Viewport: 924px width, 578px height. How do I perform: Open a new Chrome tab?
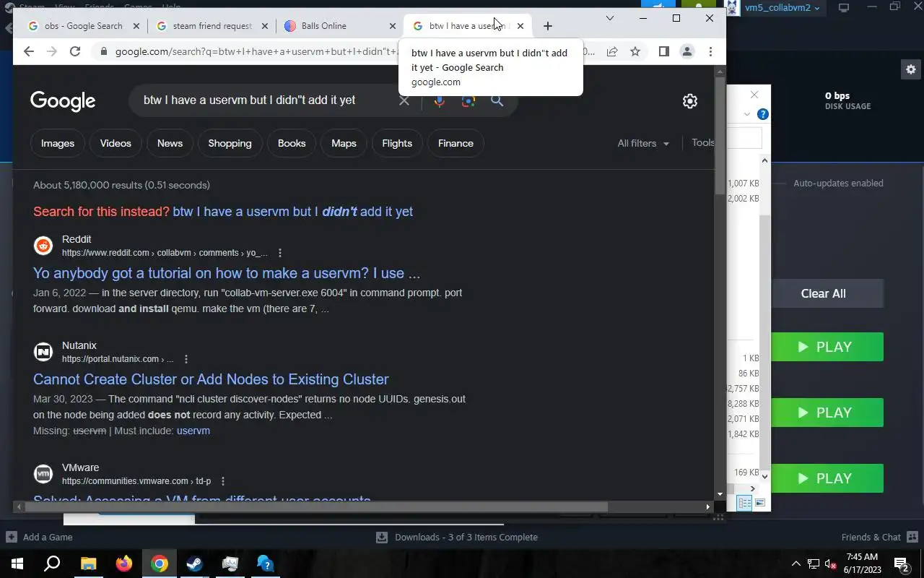pyautogui.click(x=548, y=26)
